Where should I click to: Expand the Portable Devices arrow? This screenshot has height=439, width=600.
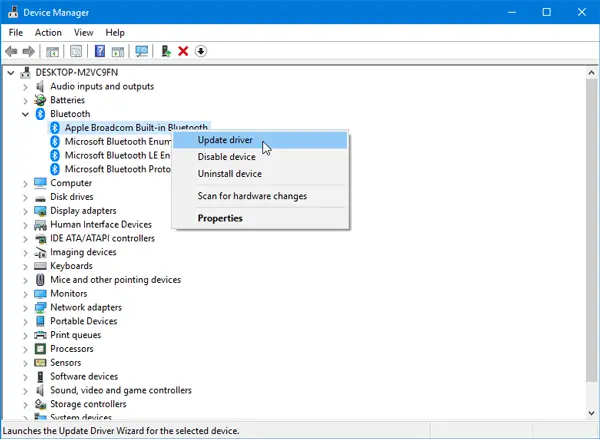[x=25, y=321]
